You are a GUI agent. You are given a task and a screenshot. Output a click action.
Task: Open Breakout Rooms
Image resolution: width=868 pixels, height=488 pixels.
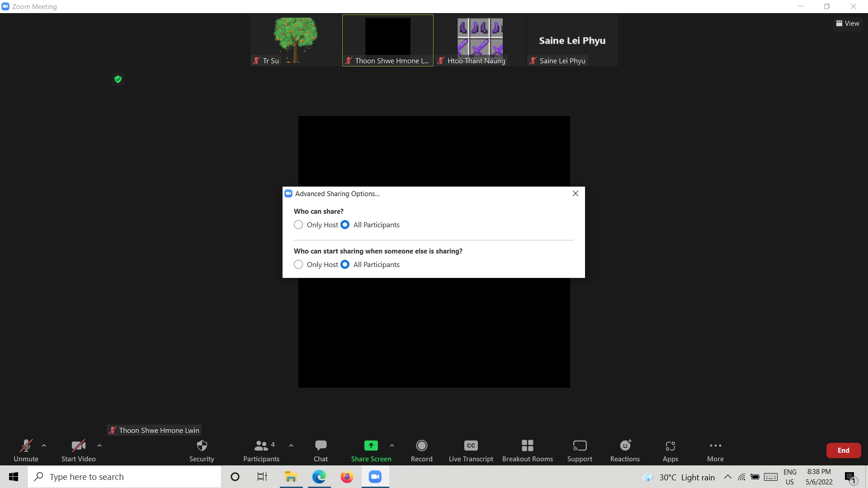[x=527, y=450]
